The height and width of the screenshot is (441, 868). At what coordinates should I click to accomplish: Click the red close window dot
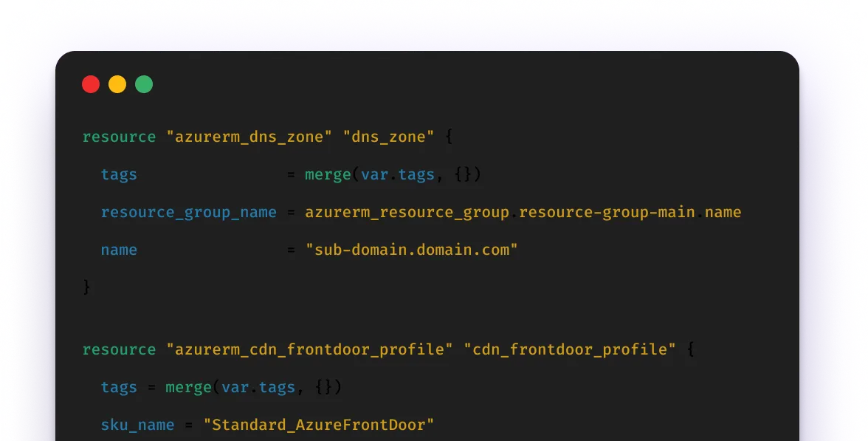[x=91, y=83]
